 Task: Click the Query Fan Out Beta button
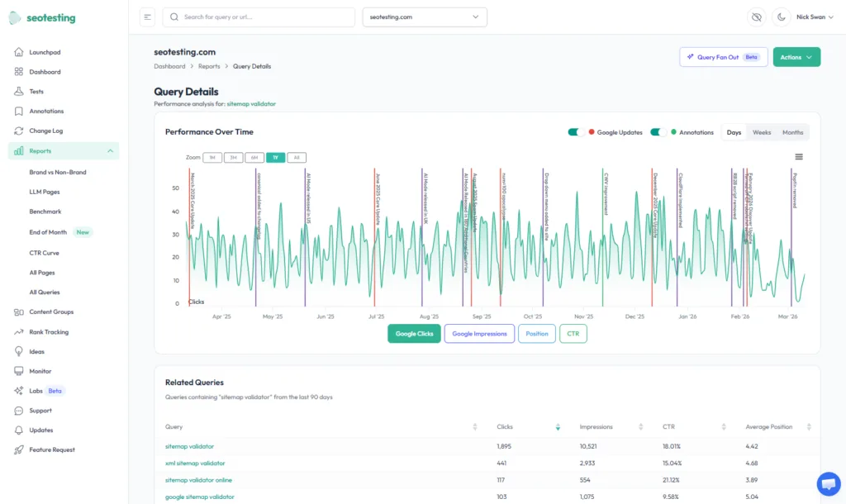(x=723, y=56)
